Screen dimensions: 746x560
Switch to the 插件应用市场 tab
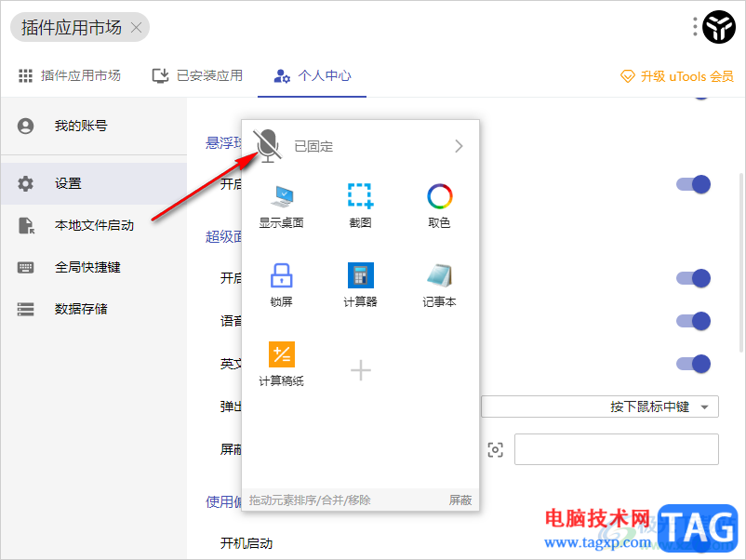coord(70,75)
